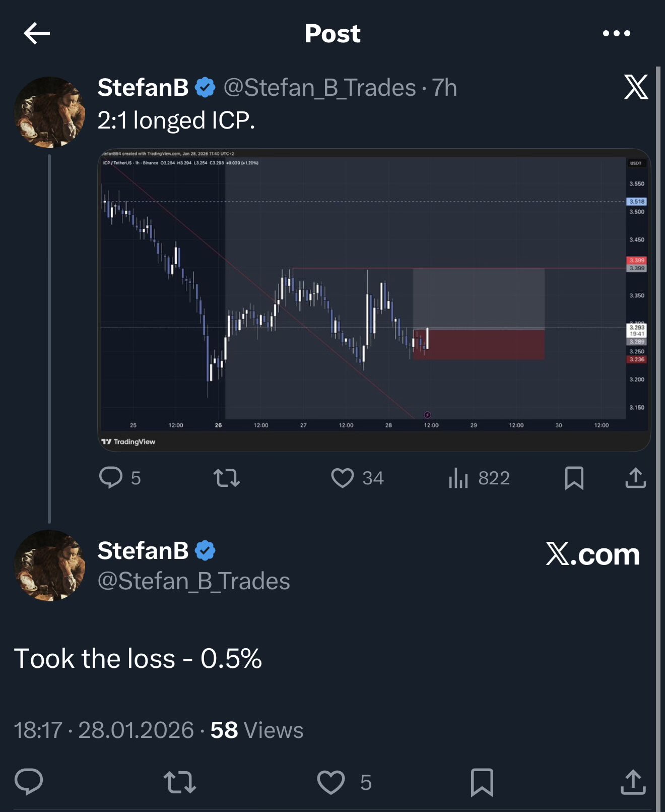Viewport: 665px width, 812px height.
Task: Reply to the Took the loss post
Action: (29, 782)
